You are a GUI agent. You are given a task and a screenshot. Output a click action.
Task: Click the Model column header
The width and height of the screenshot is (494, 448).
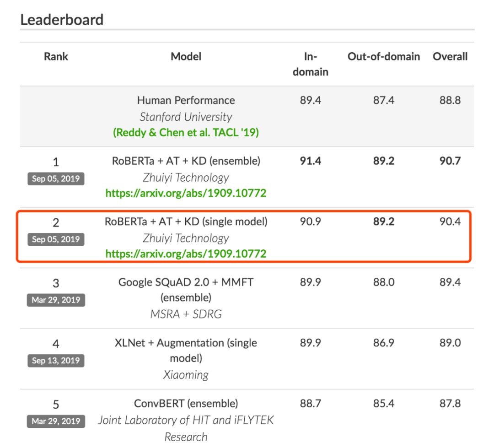(186, 57)
